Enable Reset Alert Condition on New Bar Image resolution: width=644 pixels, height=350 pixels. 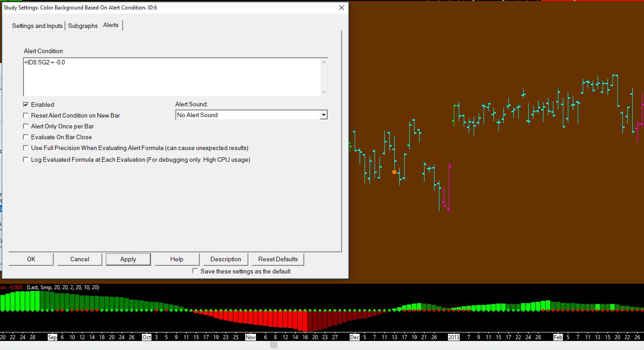pyautogui.click(x=26, y=115)
